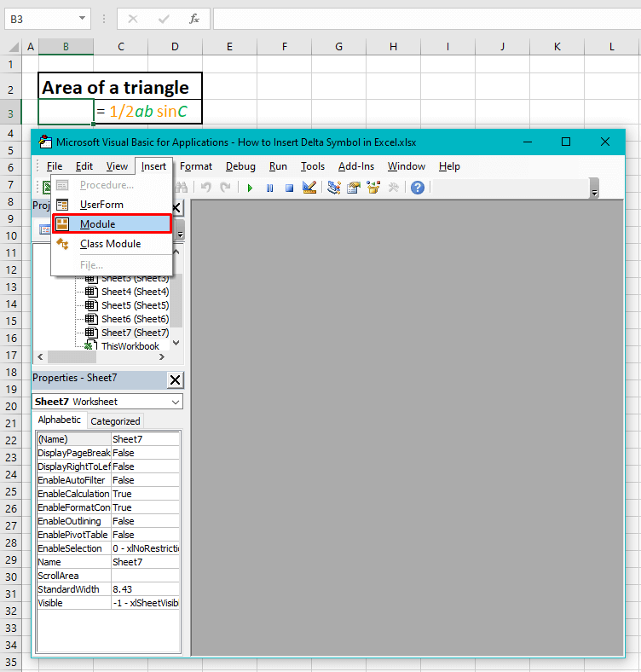Open Project pane toolbar overflow arrow
Image resolution: width=641 pixels, height=672 pixels.
click(x=181, y=230)
